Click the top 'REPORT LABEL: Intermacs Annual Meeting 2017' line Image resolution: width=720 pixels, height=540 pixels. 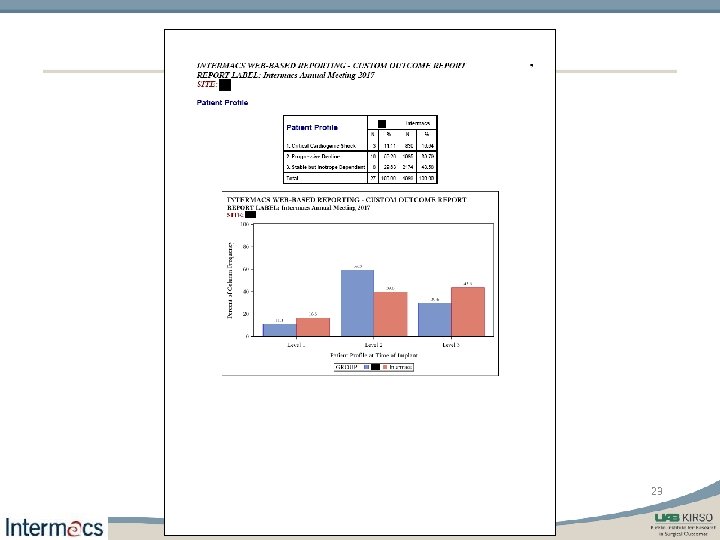point(286,75)
